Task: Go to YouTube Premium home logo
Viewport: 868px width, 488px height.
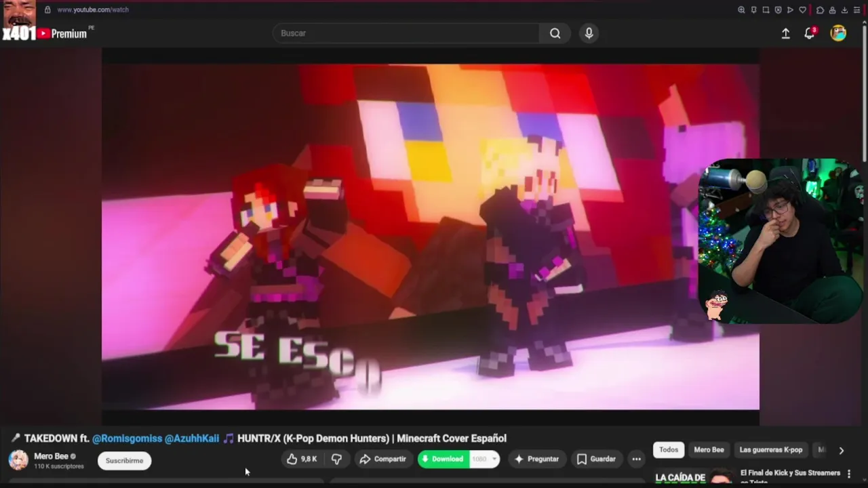Action: tap(62, 33)
